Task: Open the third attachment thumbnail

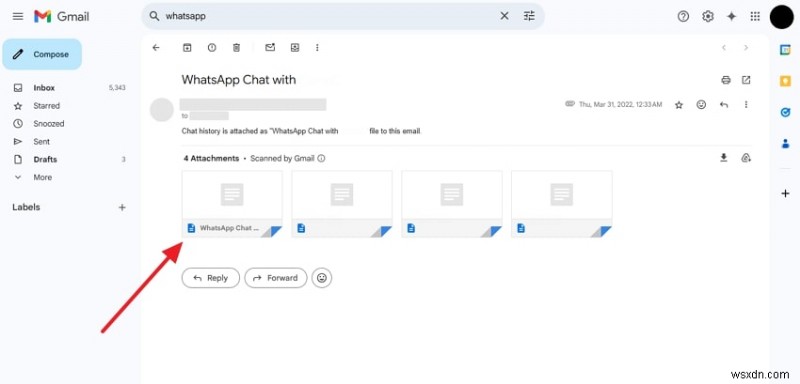Action: (452, 204)
